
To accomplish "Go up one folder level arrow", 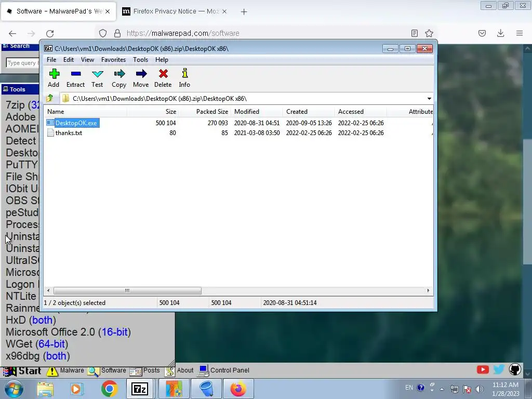I will (x=50, y=98).
